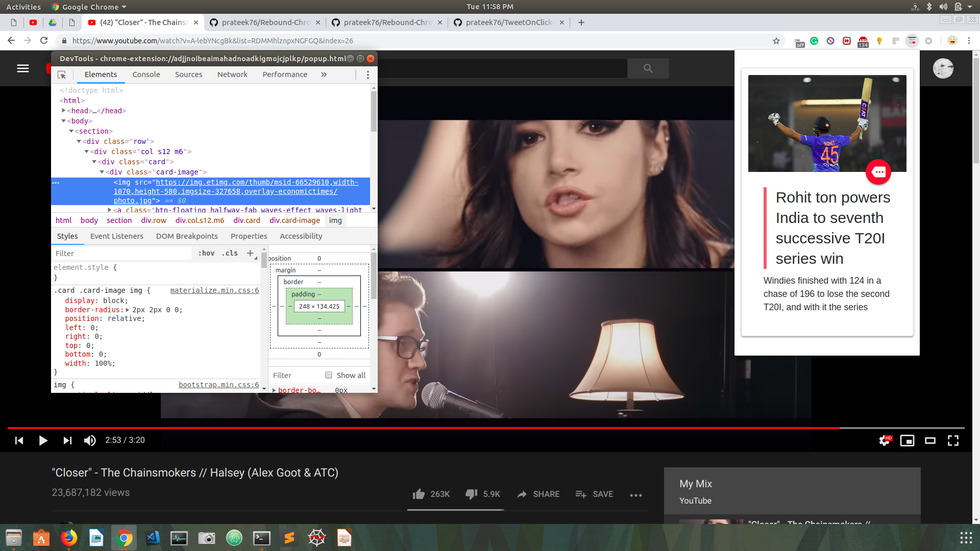Bookmark this page with star icon
The width and height of the screenshot is (980, 551).
(x=776, y=41)
